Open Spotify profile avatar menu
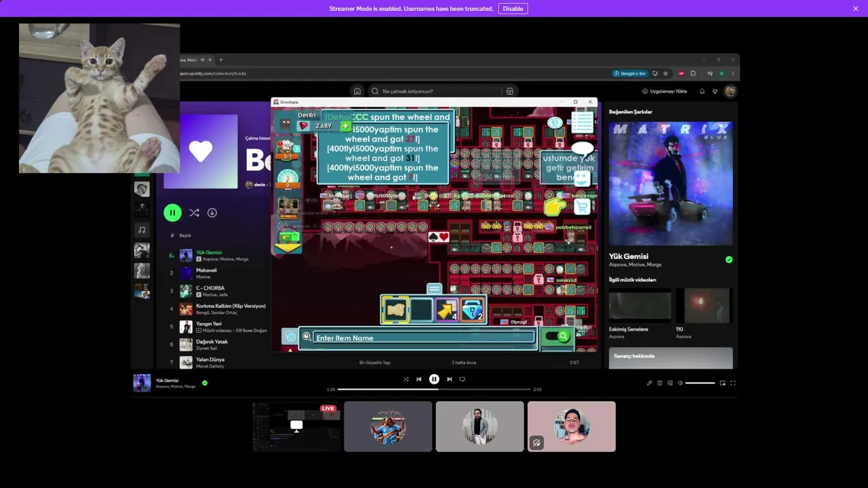This screenshot has width=868, height=488. click(x=730, y=91)
